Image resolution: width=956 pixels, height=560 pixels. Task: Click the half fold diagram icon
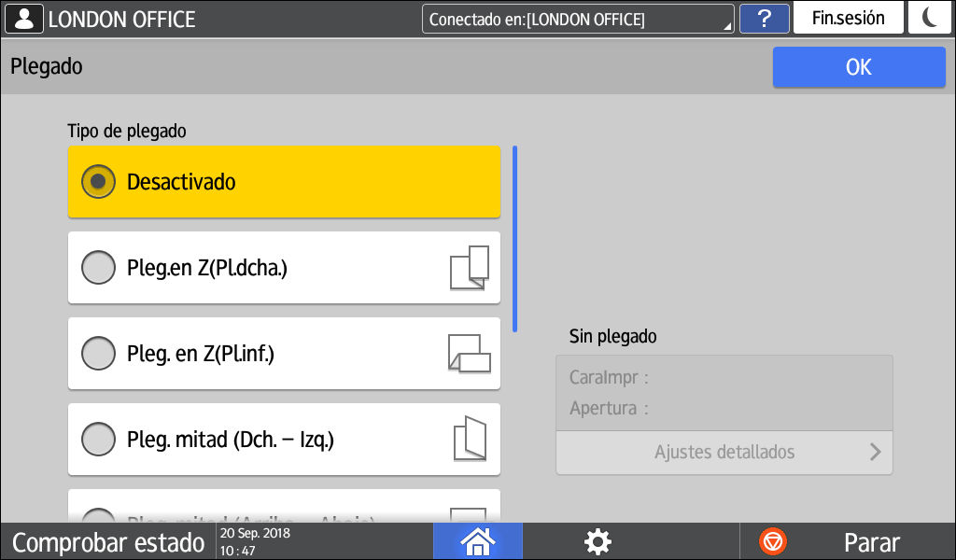click(470, 440)
